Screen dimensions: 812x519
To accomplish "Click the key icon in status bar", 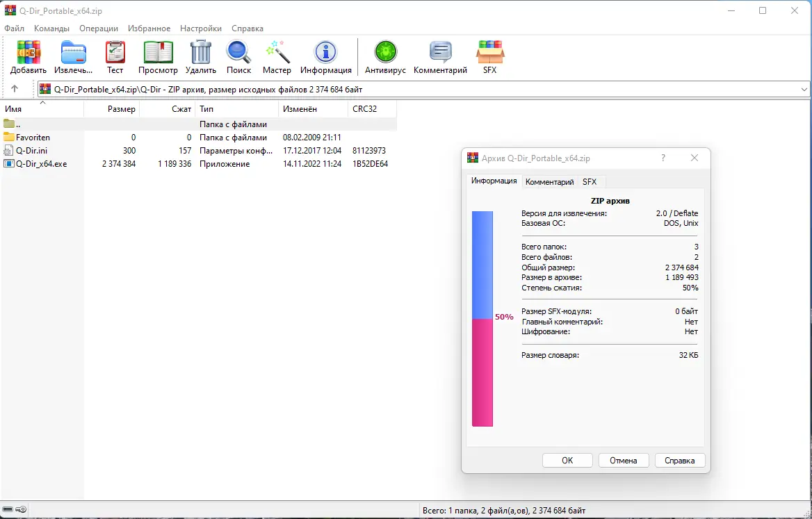I will [x=21, y=510].
